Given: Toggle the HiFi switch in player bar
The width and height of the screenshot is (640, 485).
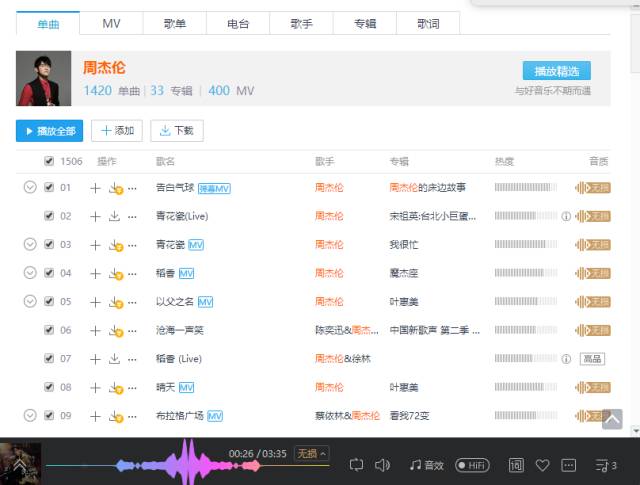Looking at the screenshot, I should [x=472, y=465].
